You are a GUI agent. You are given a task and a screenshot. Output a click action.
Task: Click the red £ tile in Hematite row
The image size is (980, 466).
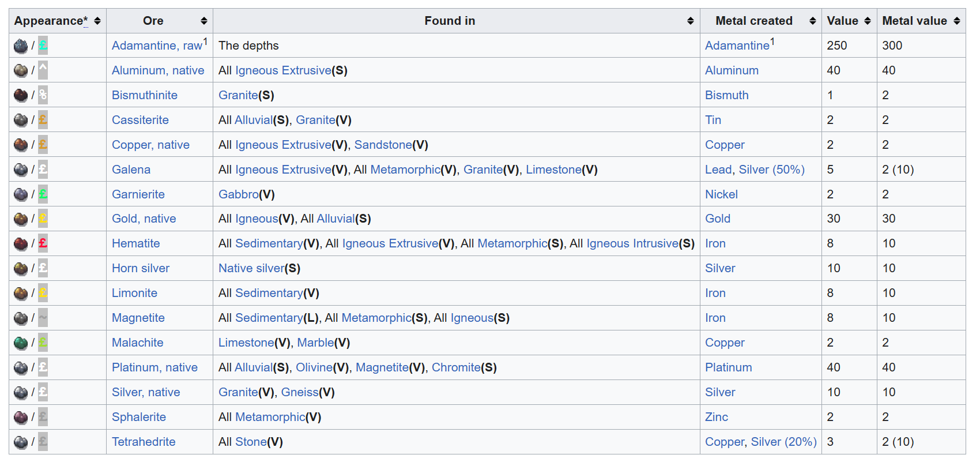tap(43, 243)
